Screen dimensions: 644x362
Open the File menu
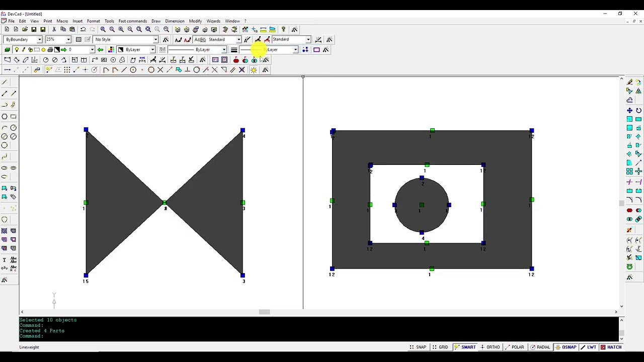click(x=11, y=21)
